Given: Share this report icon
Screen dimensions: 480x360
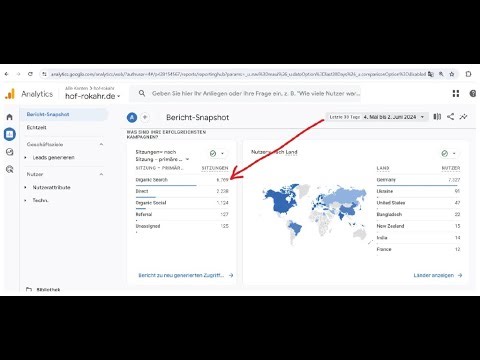Looking at the screenshot, I should click(x=450, y=117).
